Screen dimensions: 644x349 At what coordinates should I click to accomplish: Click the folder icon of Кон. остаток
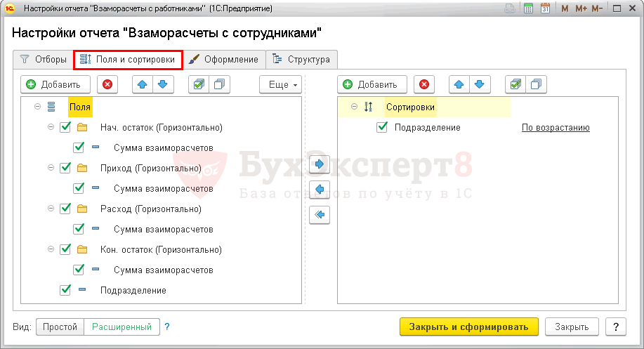pos(82,249)
